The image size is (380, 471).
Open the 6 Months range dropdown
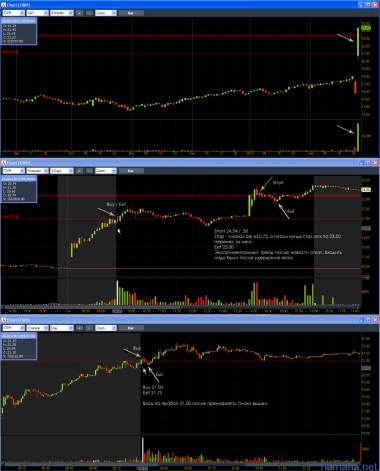point(62,13)
